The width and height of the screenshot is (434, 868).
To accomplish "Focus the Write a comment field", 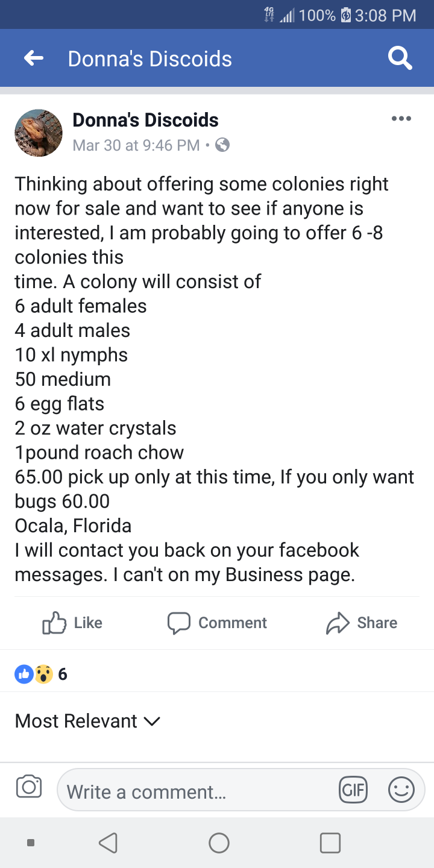I will point(193,791).
